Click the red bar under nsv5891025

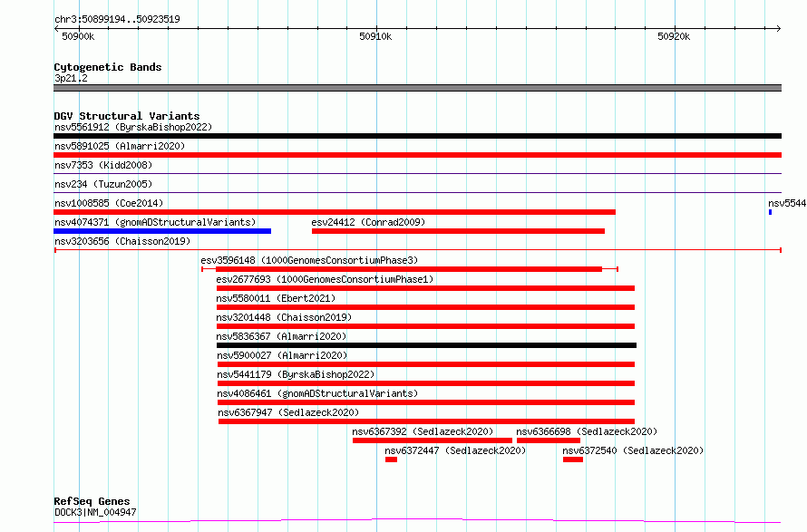click(x=417, y=155)
